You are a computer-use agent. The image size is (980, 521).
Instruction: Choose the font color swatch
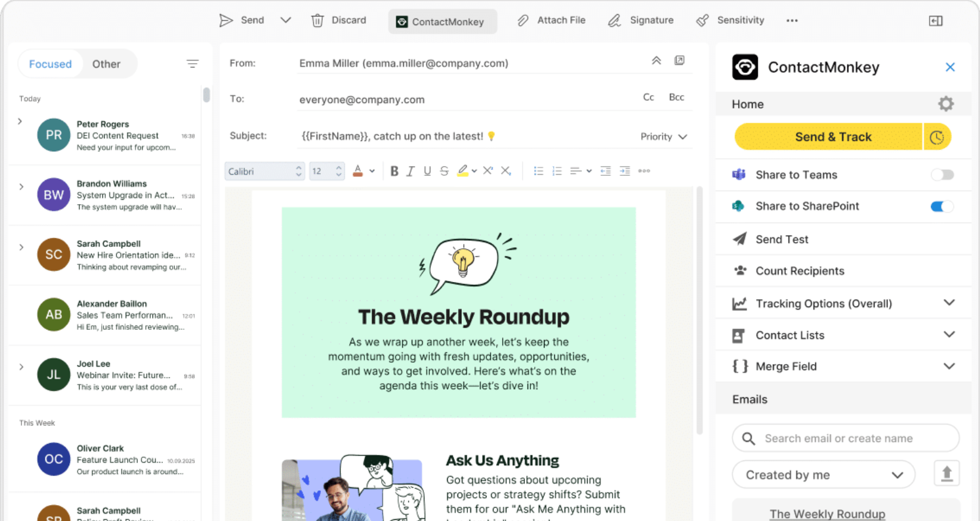point(358,171)
